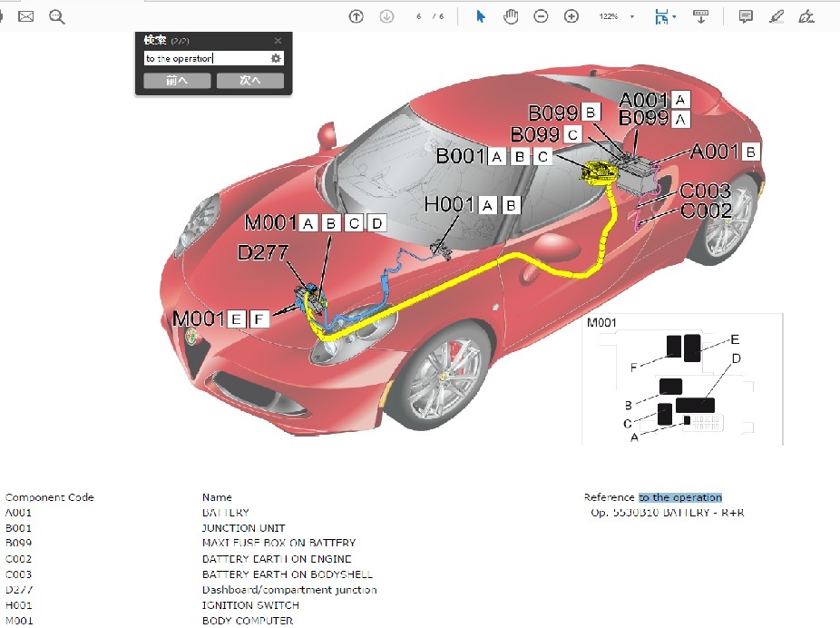Click 'BODY COMPUTER' text
The height and width of the screenshot is (628, 840).
pyautogui.click(x=248, y=621)
